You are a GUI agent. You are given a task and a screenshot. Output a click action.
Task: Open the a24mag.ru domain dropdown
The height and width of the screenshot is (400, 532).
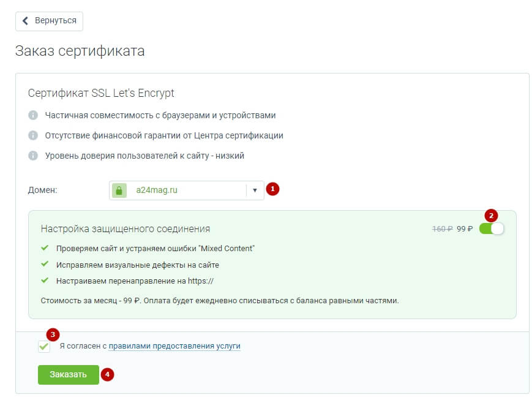point(186,190)
